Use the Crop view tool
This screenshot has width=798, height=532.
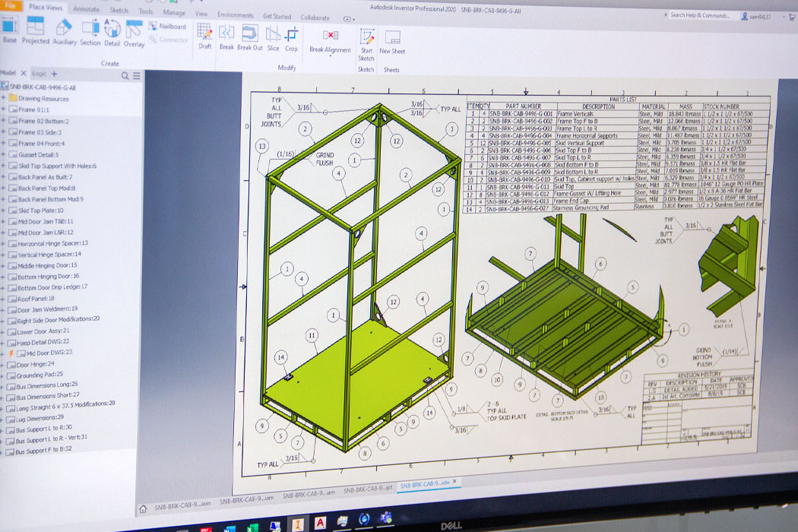pyautogui.click(x=291, y=40)
